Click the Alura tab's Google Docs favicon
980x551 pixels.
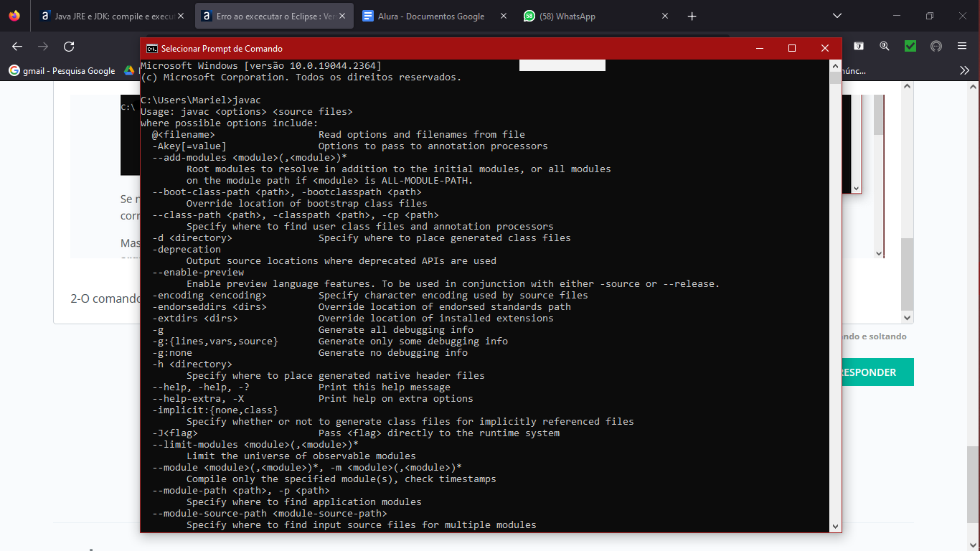[x=368, y=16]
